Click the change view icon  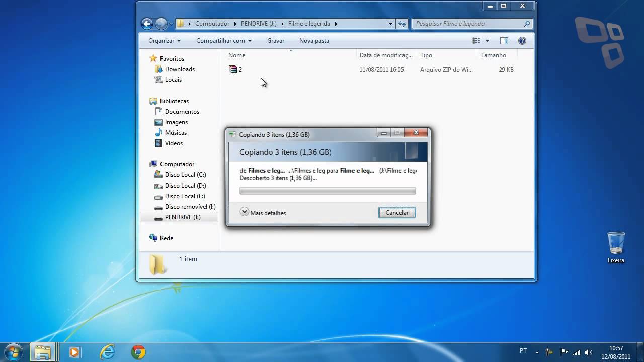(476, 41)
